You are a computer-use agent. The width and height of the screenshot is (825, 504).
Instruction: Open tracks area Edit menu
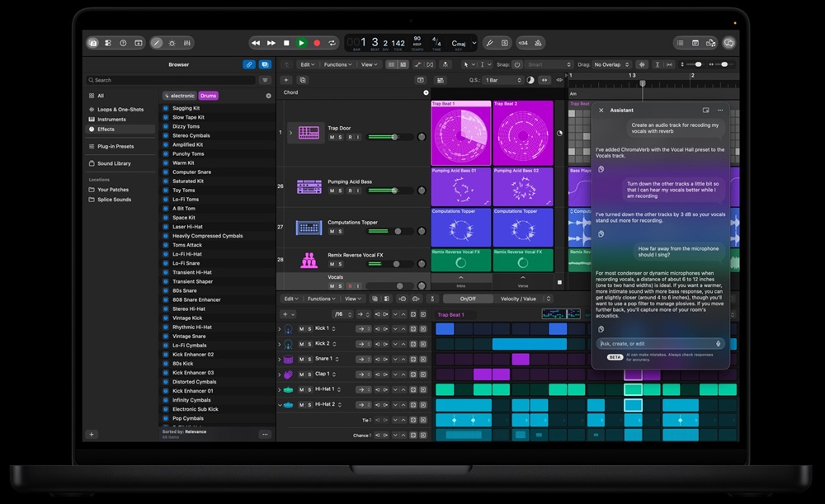tap(307, 64)
